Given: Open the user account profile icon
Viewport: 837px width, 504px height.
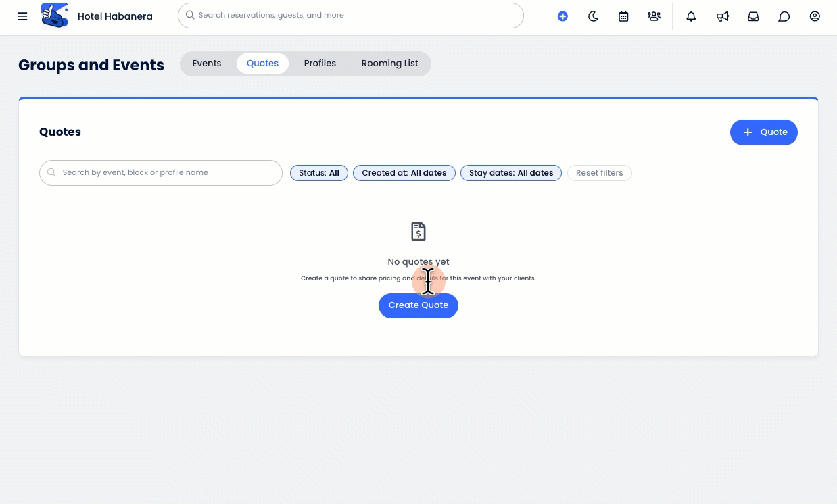Looking at the screenshot, I should pos(815,16).
